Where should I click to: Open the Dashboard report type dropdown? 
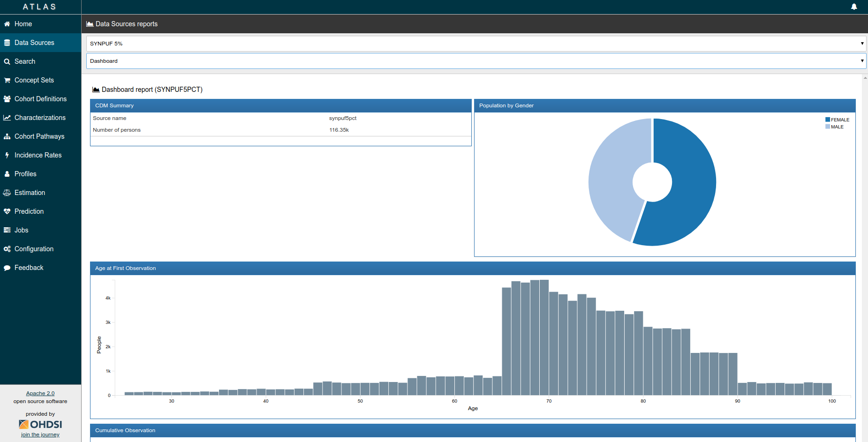(476, 61)
